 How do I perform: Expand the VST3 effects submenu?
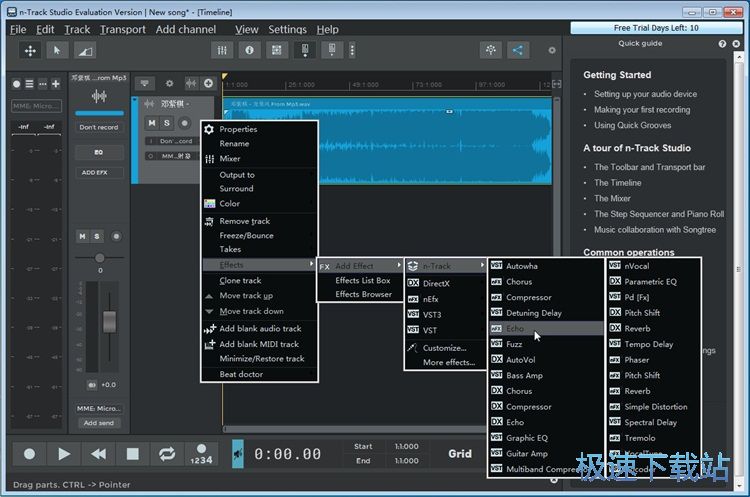click(431, 314)
